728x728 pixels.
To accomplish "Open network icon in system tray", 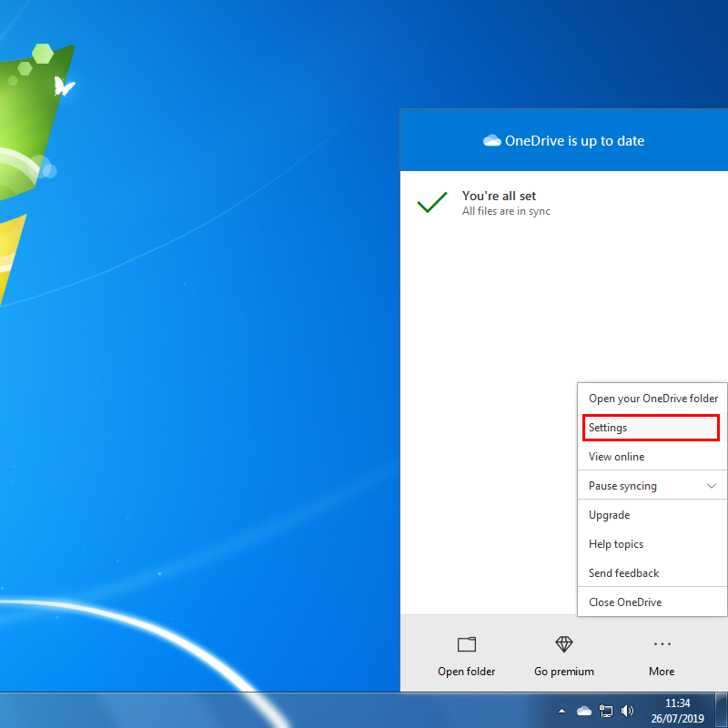I will pyautogui.click(x=605, y=711).
